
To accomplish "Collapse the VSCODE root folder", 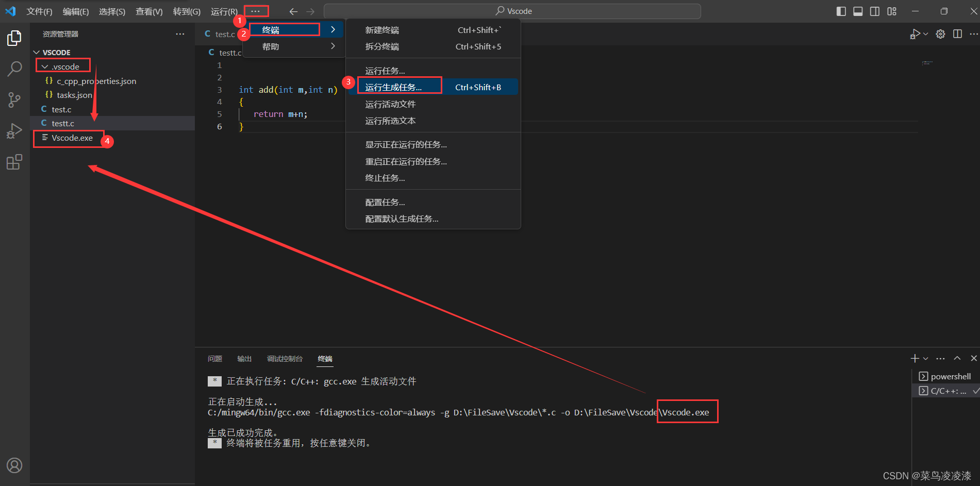I will [x=112, y=53].
